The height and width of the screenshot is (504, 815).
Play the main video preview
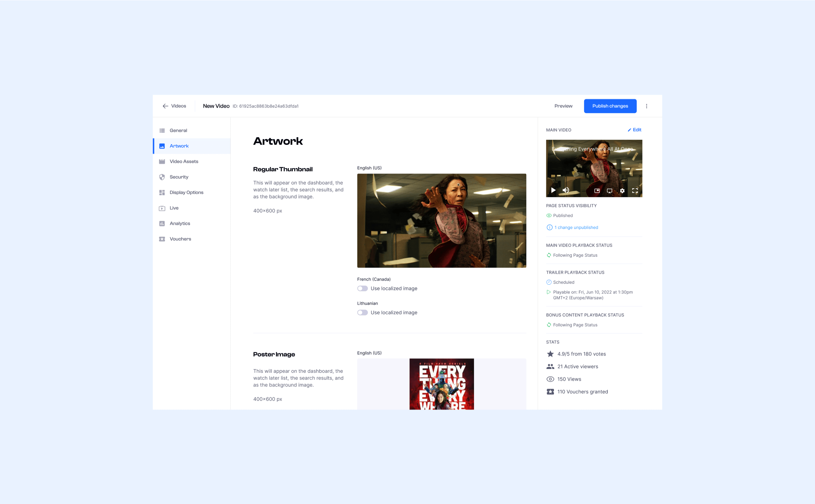coord(553,190)
